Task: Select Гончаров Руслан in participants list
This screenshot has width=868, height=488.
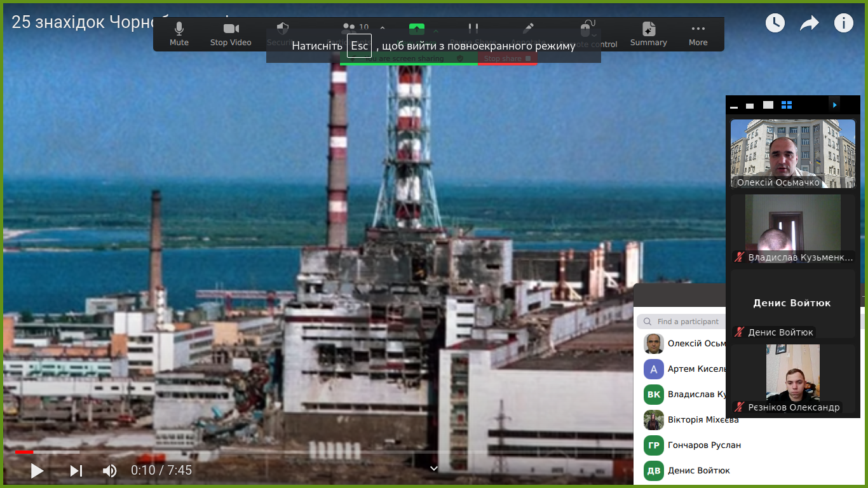Action: tap(704, 445)
